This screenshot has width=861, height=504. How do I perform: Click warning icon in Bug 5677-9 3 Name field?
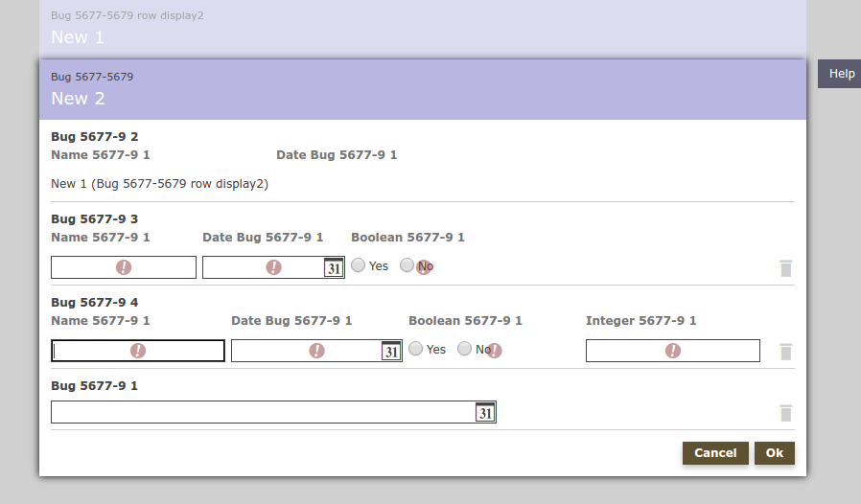click(x=124, y=267)
